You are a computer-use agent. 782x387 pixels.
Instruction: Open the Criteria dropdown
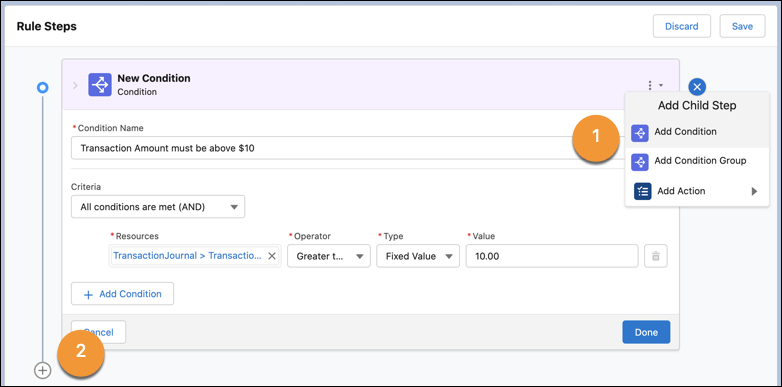coord(158,206)
